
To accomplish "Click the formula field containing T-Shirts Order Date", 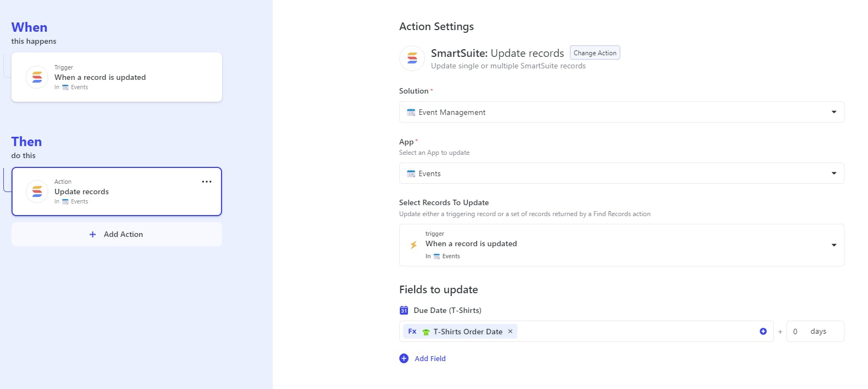I will pos(586,332).
